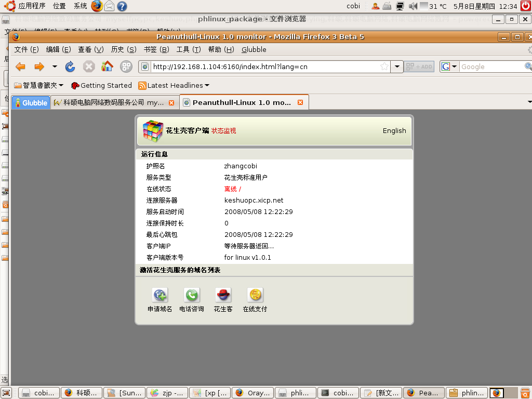This screenshot has height=399, width=532.
Task: Click the 花生客 red hat icon
Action: [x=223, y=295]
